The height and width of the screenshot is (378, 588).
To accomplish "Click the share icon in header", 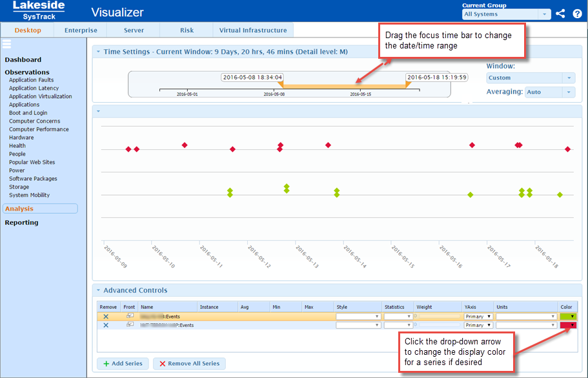I will [560, 13].
